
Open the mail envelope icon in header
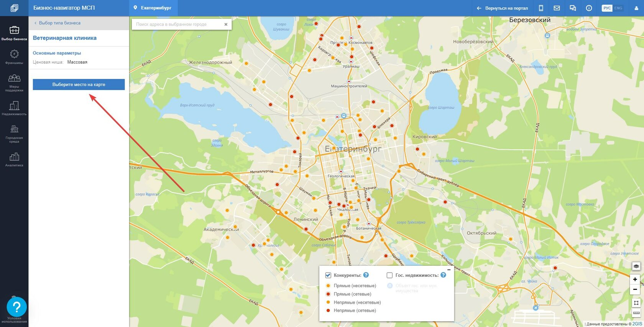(557, 8)
